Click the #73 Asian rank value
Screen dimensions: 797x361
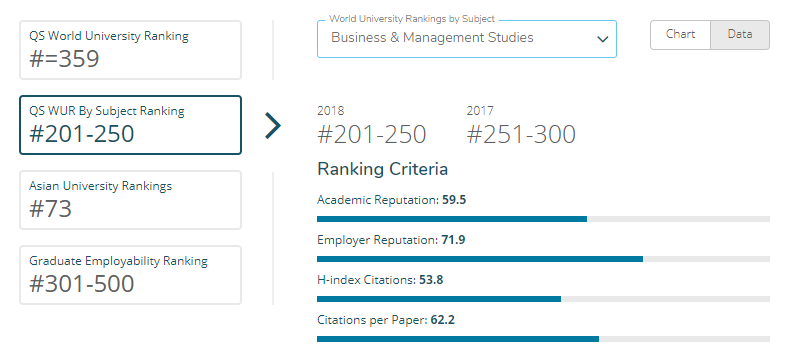tap(50, 209)
